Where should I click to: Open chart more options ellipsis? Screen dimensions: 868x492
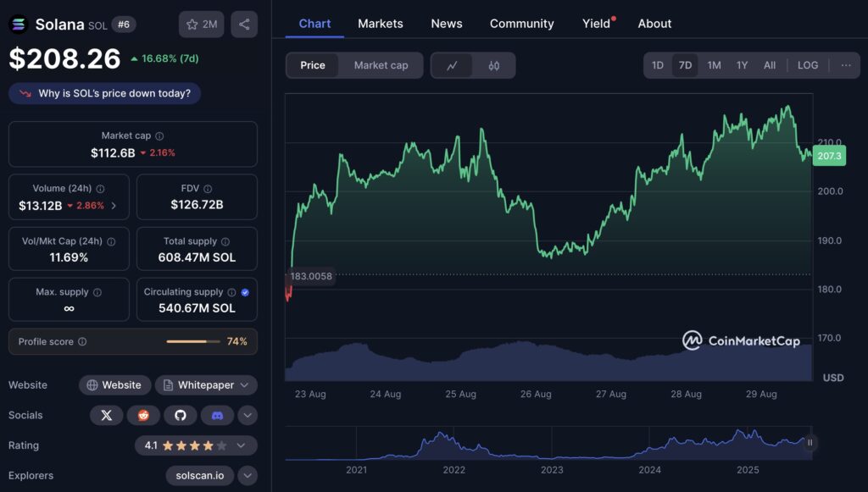846,65
